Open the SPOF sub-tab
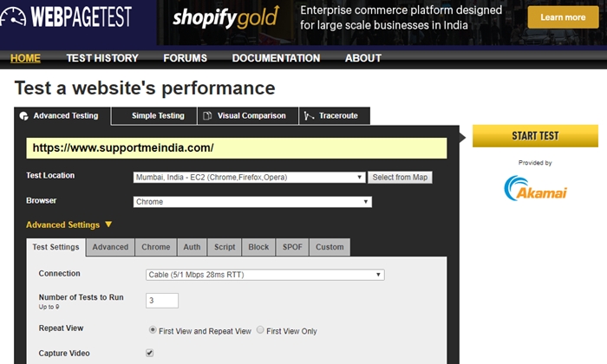607x364 pixels. tap(292, 247)
